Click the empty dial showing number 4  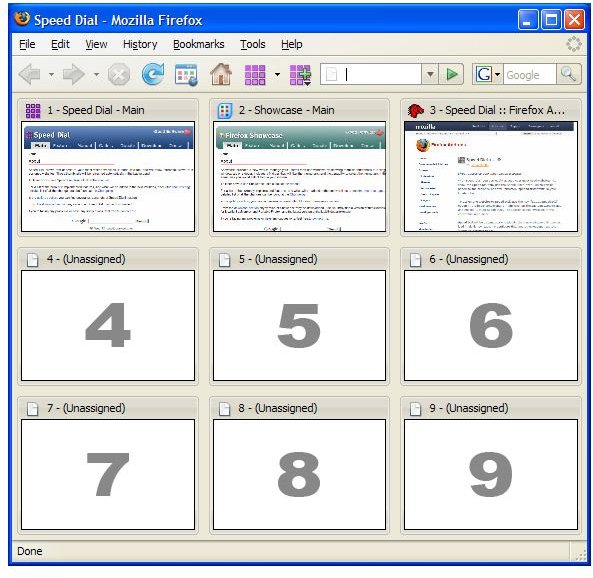[108, 325]
